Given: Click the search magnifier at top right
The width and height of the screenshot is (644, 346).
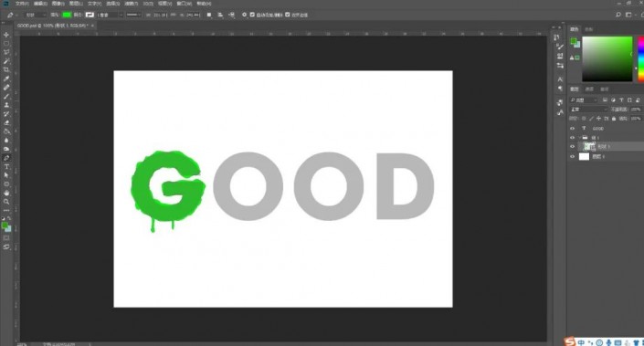Looking at the screenshot, I should click(x=618, y=15).
